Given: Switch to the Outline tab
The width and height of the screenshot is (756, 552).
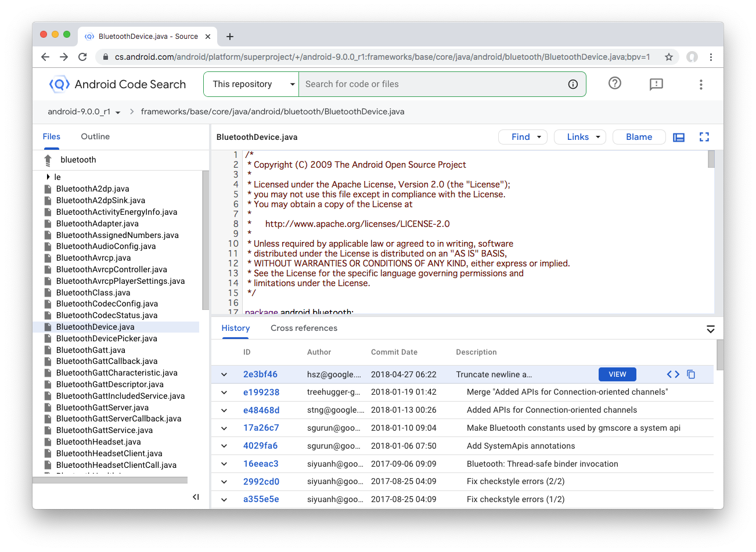Looking at the screenshot, I should click(95, 136).
